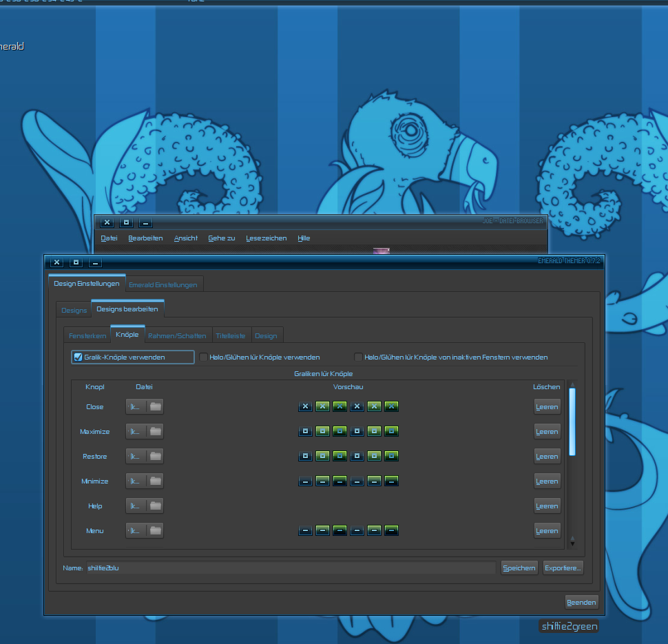Click first blue Maximize preview icon
The image size is (668, 644).
pos(306,431)
